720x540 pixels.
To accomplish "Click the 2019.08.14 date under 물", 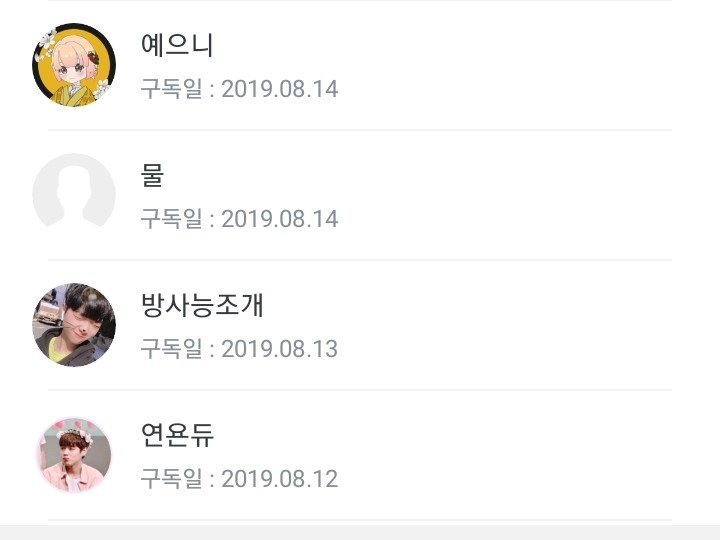I will 279,219.
